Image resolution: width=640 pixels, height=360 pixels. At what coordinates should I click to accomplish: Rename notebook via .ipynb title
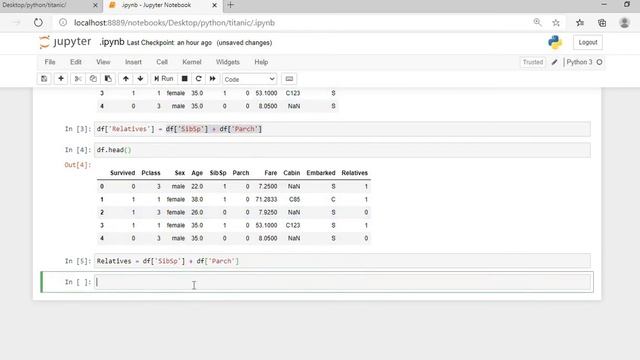(x=112, y=42)
